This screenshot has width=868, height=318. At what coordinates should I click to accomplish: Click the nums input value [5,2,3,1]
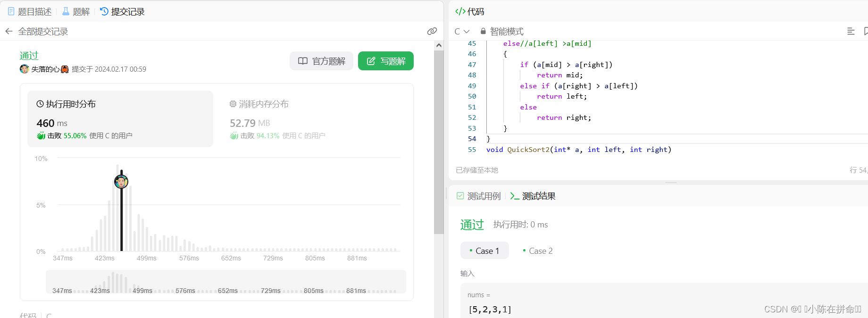pos(490,310)
